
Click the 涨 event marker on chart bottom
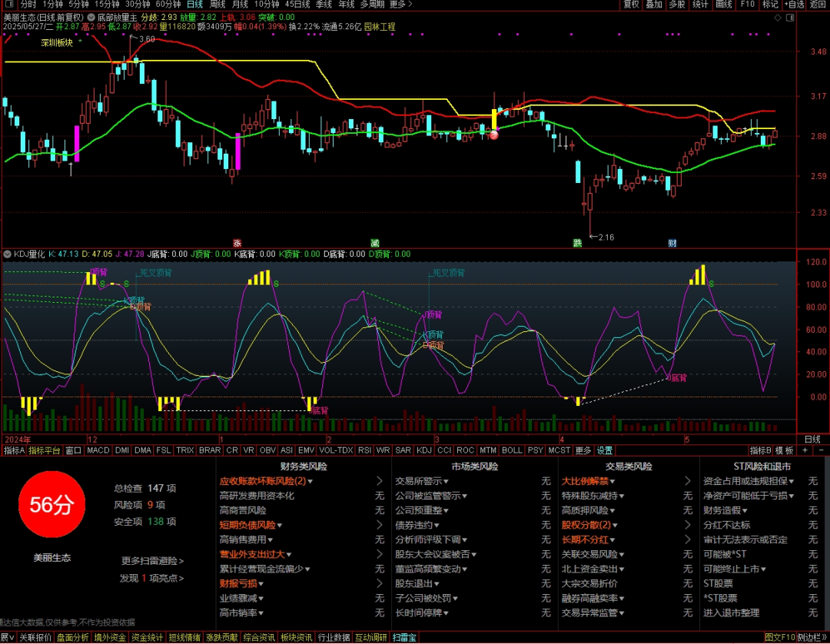click(x=237, y=244)
